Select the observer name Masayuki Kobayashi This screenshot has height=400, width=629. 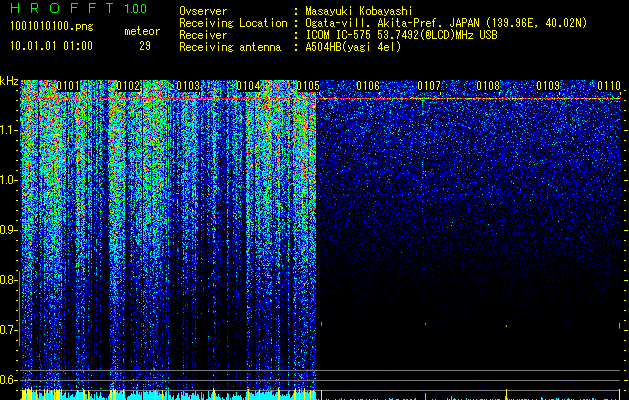pyautogui.click(x=359, y=11)
